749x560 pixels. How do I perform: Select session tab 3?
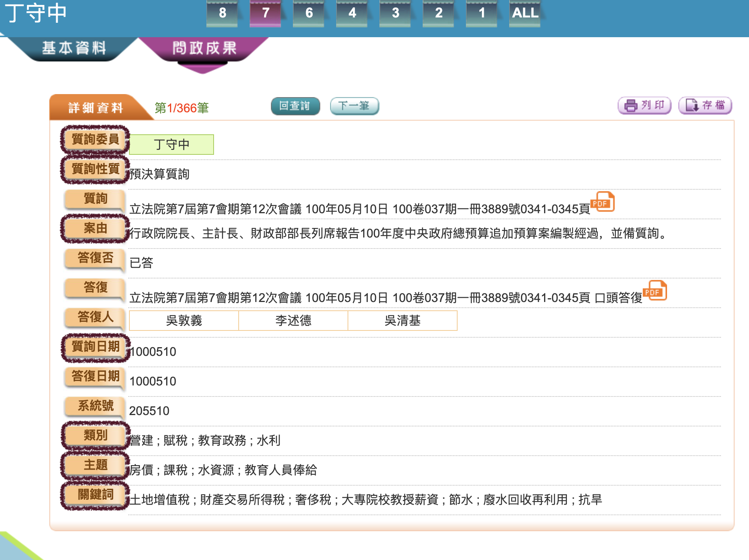coord(395,13)
